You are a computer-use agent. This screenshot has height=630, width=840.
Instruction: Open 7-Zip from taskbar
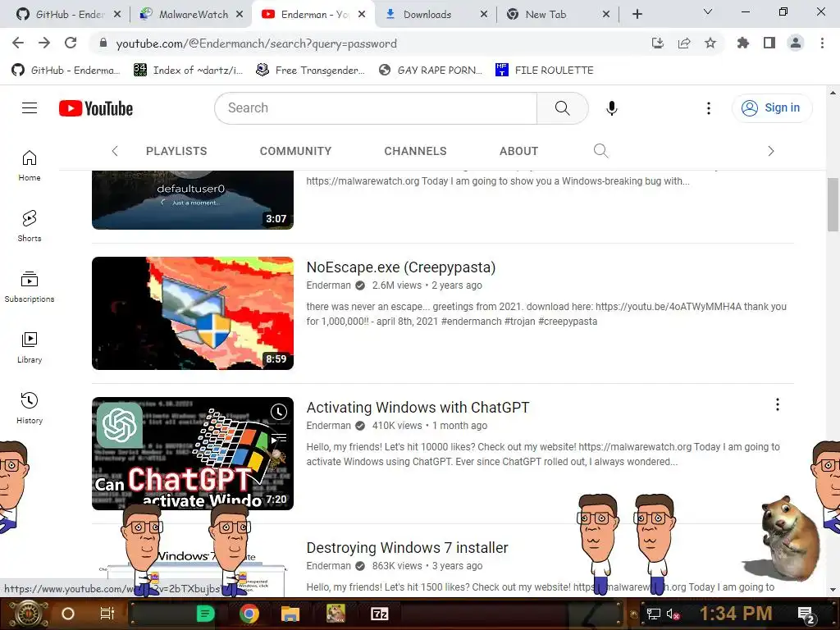(x=379, y=614)
